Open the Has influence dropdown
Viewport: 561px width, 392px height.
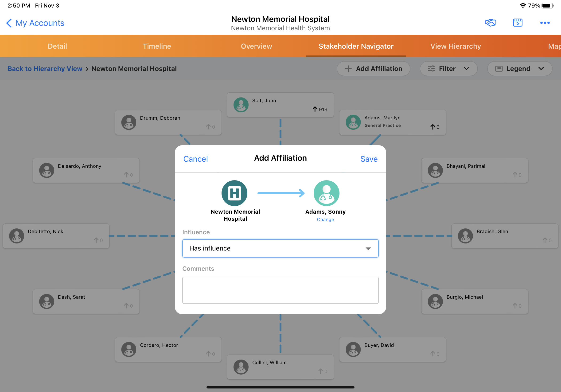coord(280,248)
